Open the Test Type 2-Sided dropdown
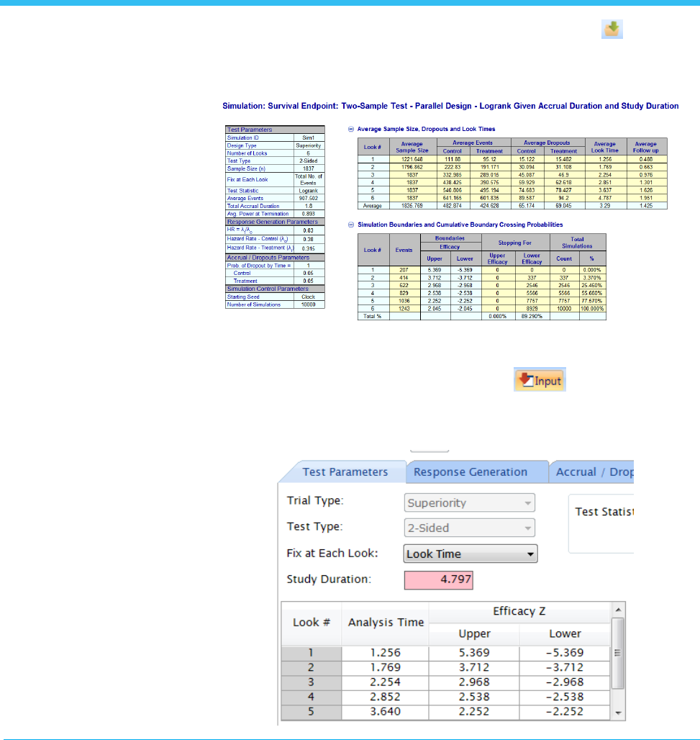This screenshot has height=740, width=700. pyautogui.click(x=469, y=528)
